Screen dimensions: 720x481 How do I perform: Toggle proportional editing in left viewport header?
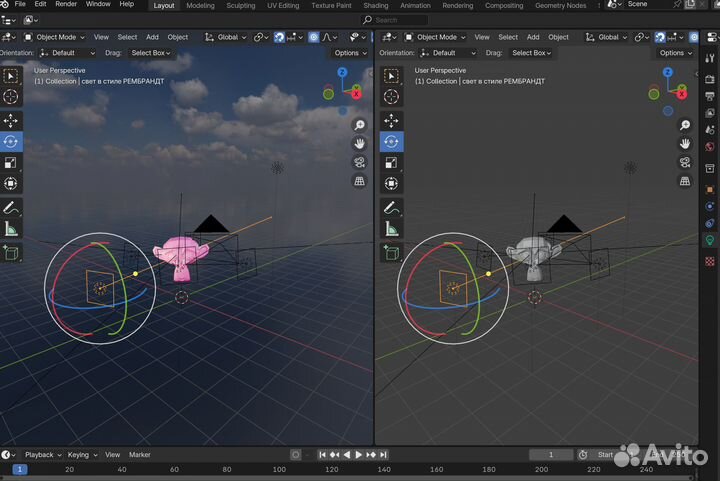click(313, 37)
